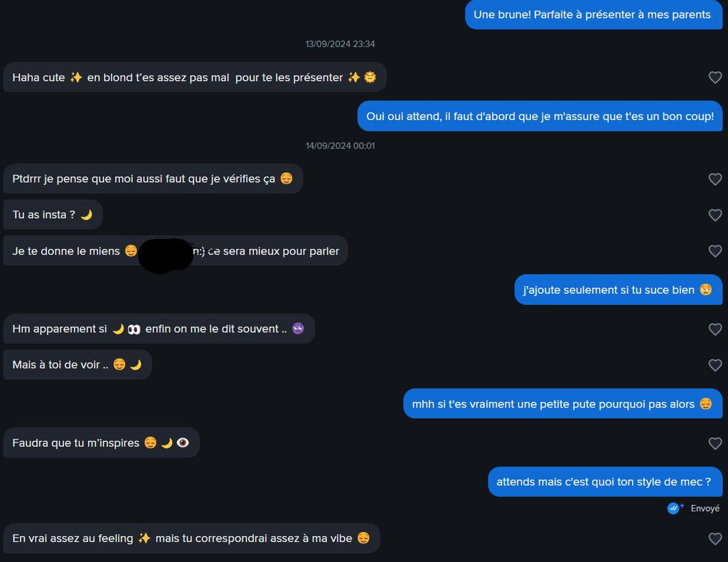The height and width of the screenshot is (562, 728).
Task: Click the "Tu as insta ?" message bubble
Action: tap(53, 215)
